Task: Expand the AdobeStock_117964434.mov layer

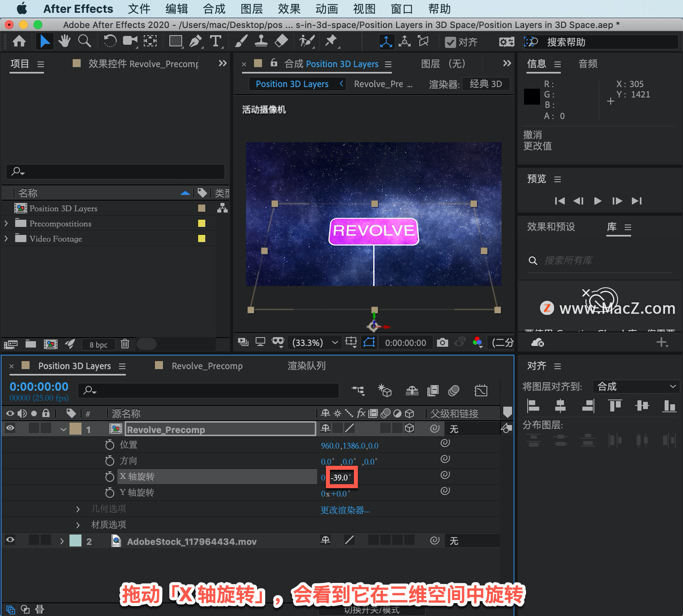Action: point(62,541)
